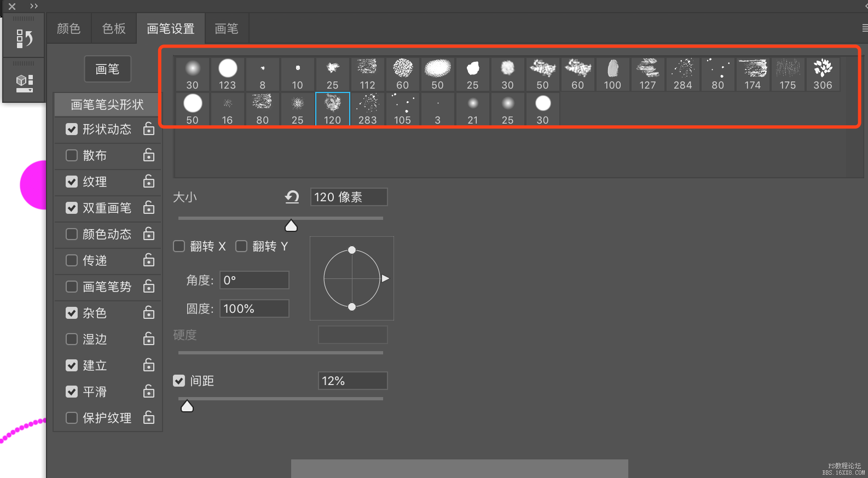The height and width of the screenshot is (478, 868).
Task: Click the reset brush size arrow icon
Action: point(292,197)
